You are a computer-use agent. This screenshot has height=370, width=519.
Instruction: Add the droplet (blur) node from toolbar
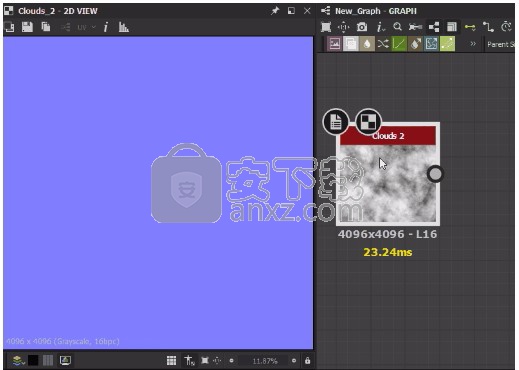[x=367, y=44]
